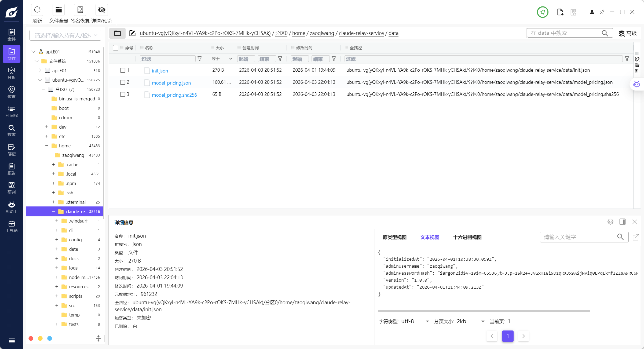Check the checkbox for init.json row
This screenshot has width=644, height=349.
point(123,70)
